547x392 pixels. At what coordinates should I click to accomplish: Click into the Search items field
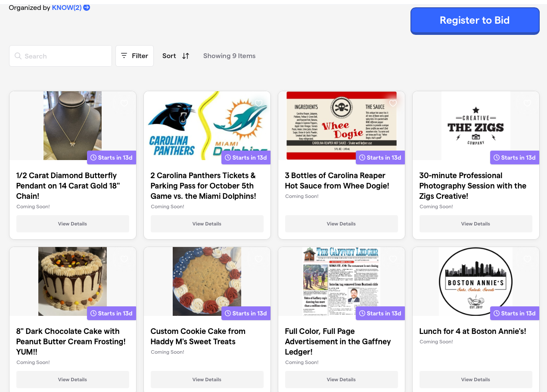pos(65,56)
